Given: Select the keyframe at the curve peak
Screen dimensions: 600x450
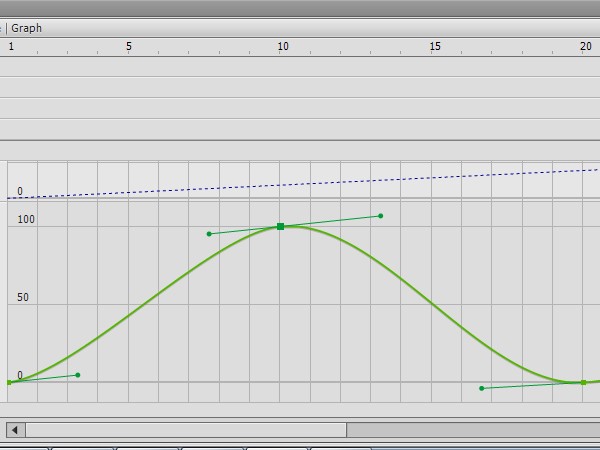Looking at the screenshot, I should 280,227.
